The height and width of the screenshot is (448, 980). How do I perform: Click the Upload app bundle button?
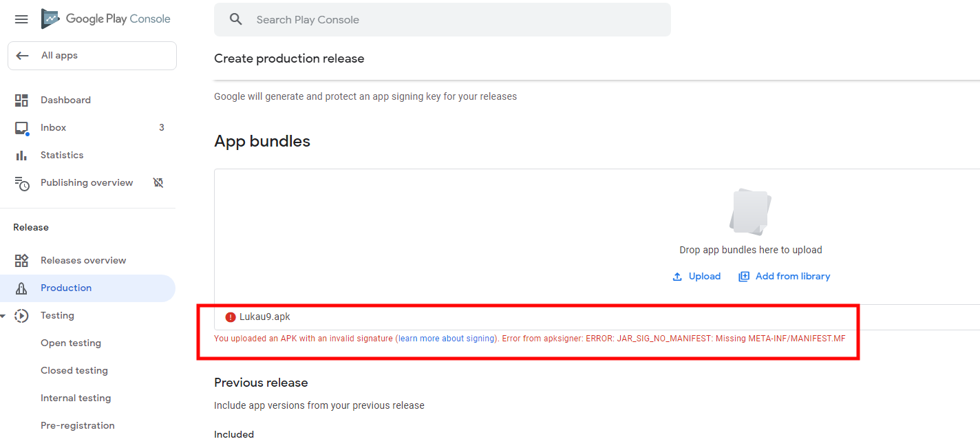696,276
